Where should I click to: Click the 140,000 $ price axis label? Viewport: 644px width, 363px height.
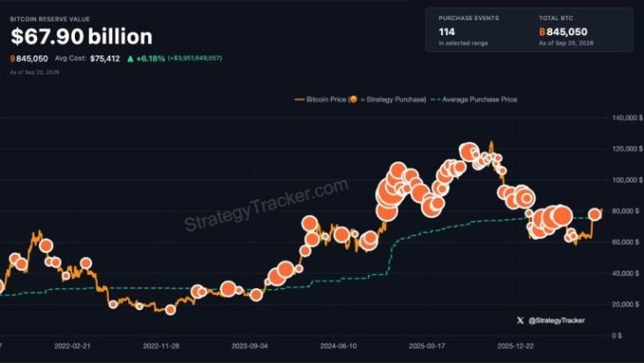click(627, 118)
